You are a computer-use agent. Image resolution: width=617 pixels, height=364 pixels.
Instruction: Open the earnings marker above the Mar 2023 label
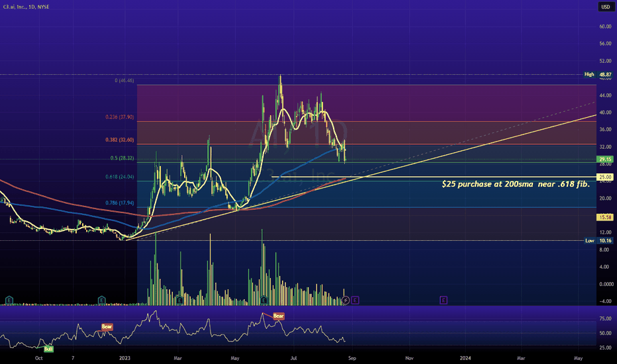click(180, 300)
